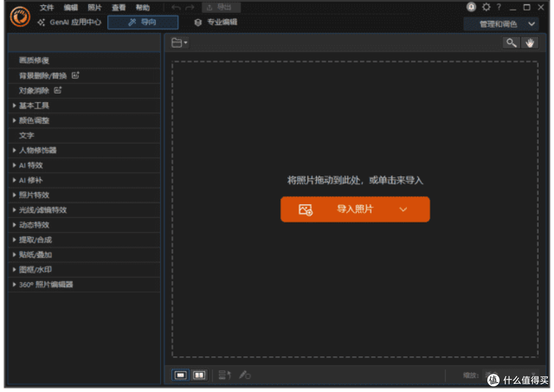Click the arrow on the 导入照片 button

click(403, 209)
